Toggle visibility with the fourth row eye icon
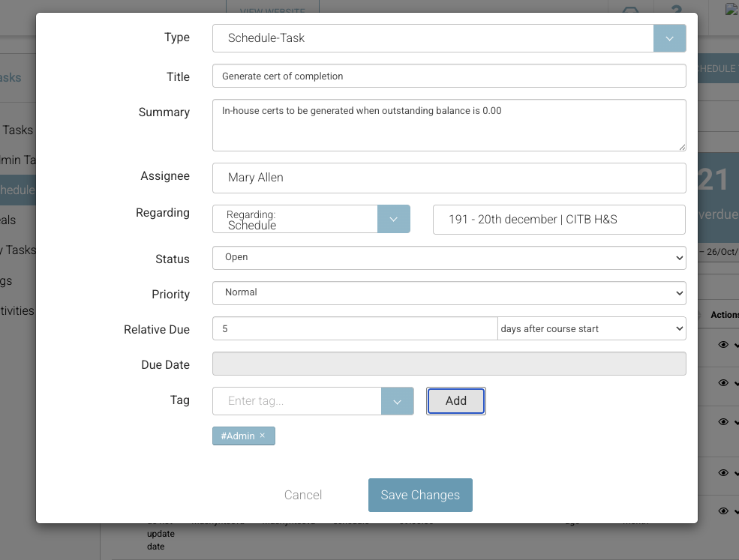This screenshot has height=560, width=739. pyautogui.click(x=722, y=473)
